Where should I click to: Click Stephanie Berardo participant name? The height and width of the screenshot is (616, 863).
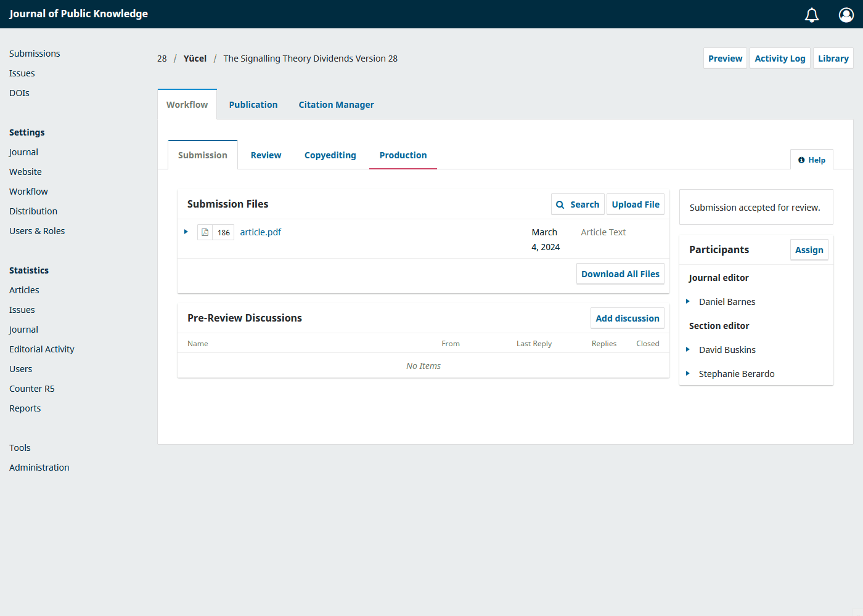pos(737,374)
